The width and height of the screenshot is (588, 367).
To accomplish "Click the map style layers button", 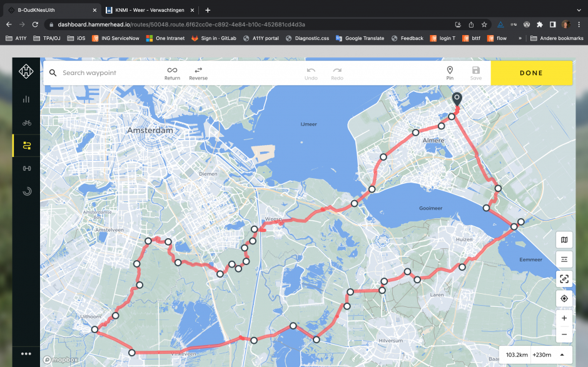I will click(x=564, y=239).
